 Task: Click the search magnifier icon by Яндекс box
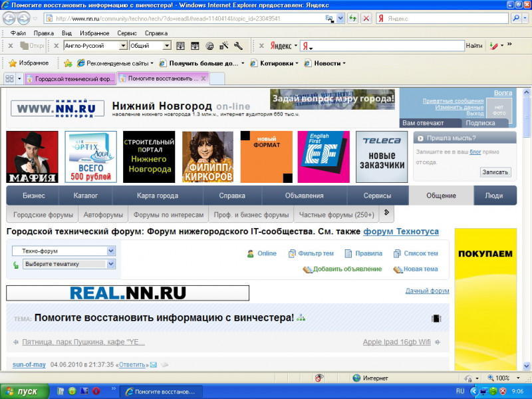tap(516, 19)
